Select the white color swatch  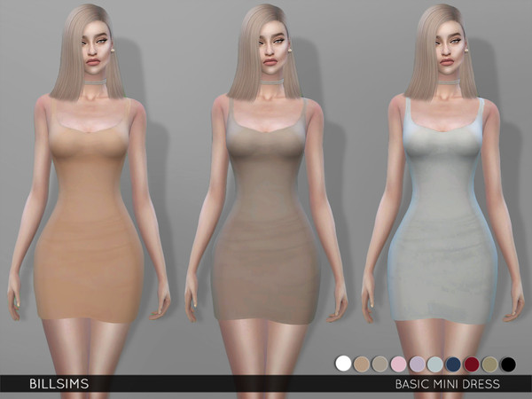pos(343,364)
